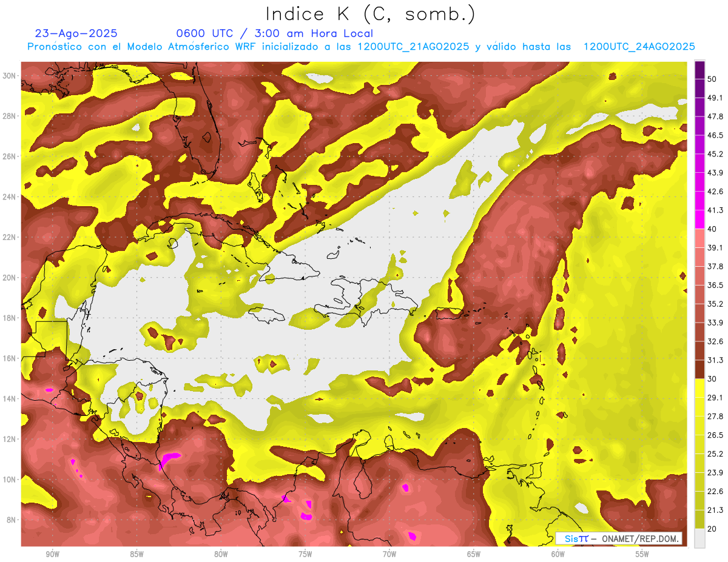The image size is (728, 562).
Task: Click the latitude axis label "8N"
Action: (12, 520)
